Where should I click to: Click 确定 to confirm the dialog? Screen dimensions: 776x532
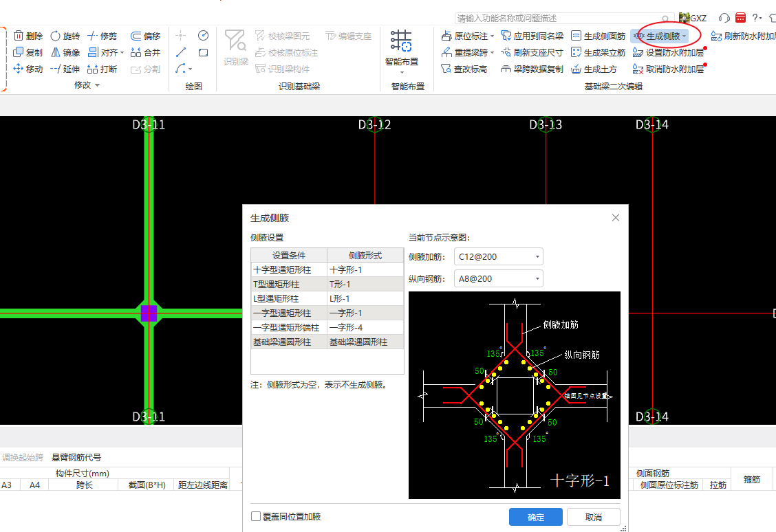pyautogui.click(x=535, y=517)
